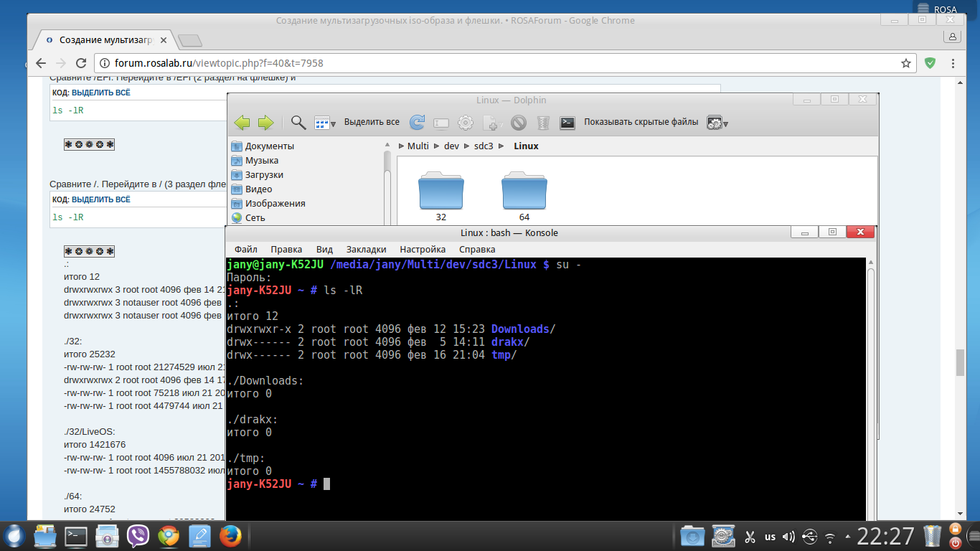Click the first 'ВЫДЕЛИТЬ ВСЁ' code link
Image resolution: width=980 pixels, height=551 pixels.
[101, 93]
